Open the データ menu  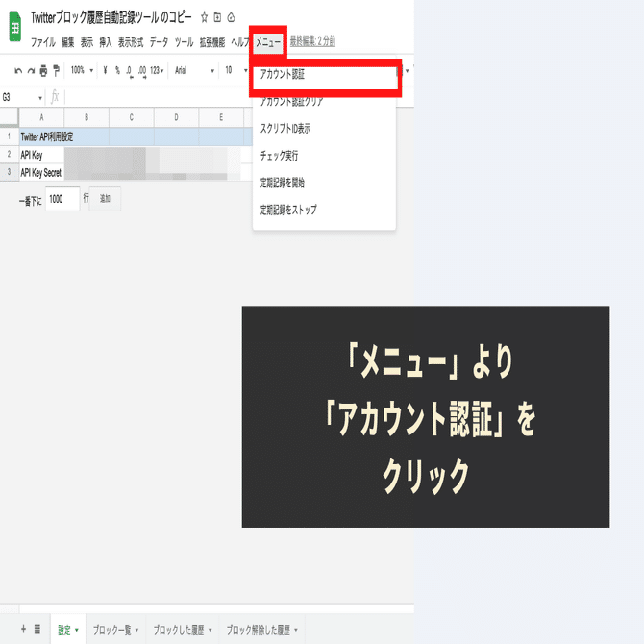pyautogui.click(x=159, y=42)
